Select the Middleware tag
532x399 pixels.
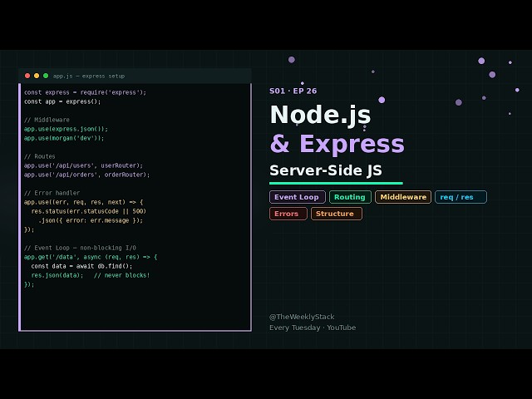pyautogui.click(x=403, y=197)
